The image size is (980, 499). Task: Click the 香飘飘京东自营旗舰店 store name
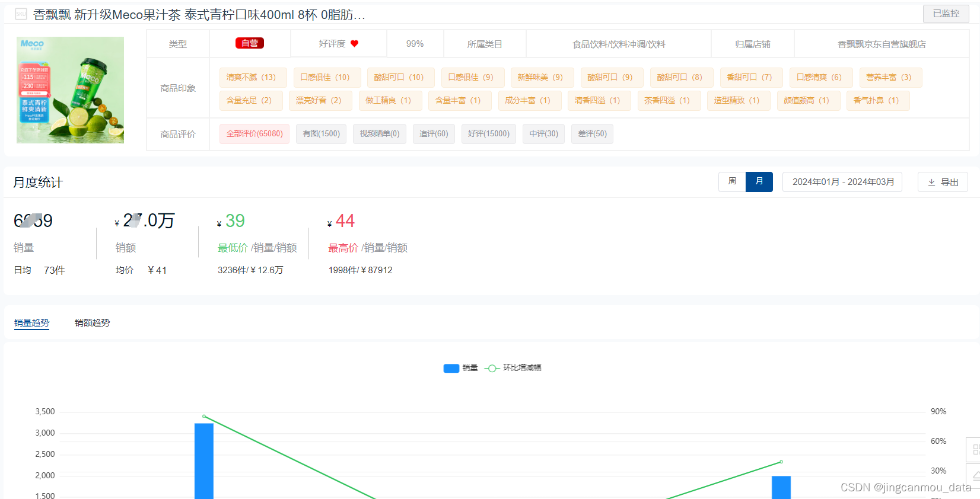[x=882, y=44]
